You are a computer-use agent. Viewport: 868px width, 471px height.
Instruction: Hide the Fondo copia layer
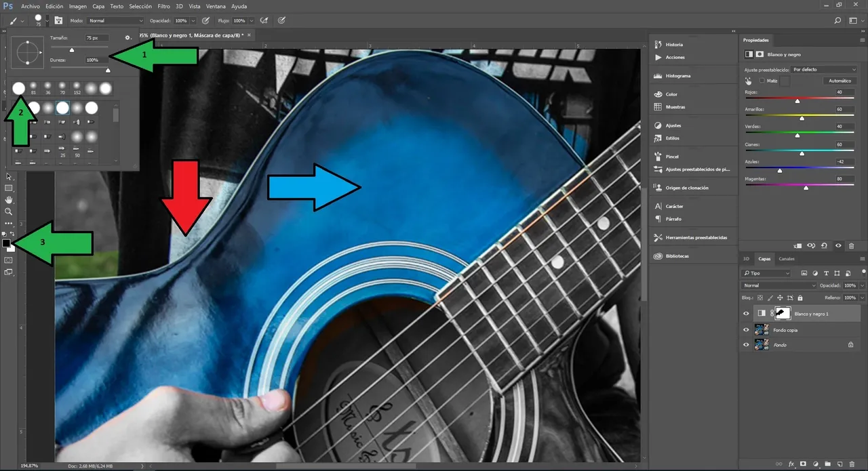click(x=746, y=329)
